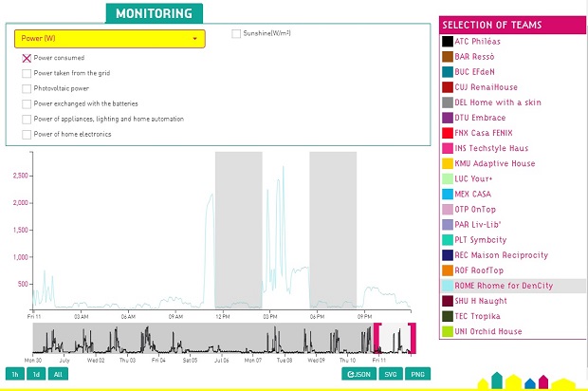Select the PLT Symbcity teal square
Screen dimensions: 588x391
click(x=448, y=239)
